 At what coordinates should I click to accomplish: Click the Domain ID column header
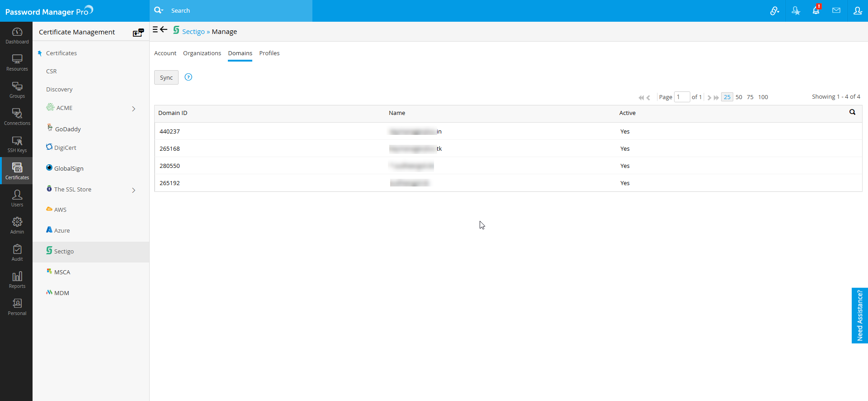(173, 113)
